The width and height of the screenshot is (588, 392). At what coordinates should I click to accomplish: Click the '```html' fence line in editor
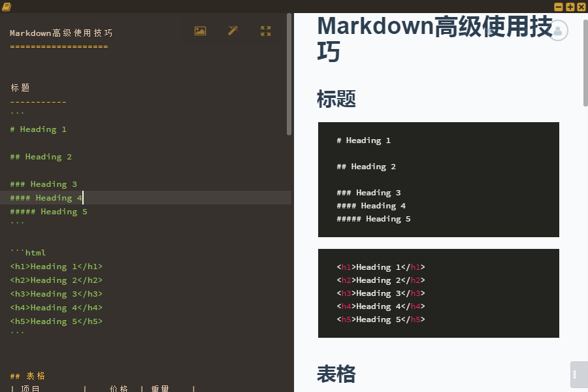click(x=28, y=253)
